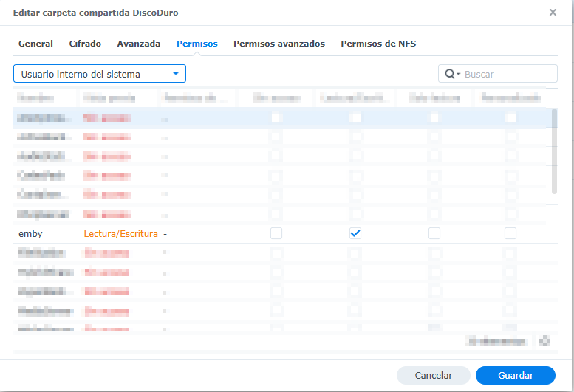574x392 pixels.
Task: Save changes with Guardar button
Action: pyautogui.click(x=516, y=375)
